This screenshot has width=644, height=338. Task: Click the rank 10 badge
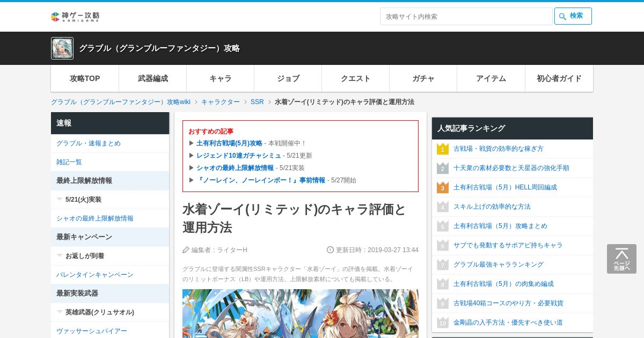443,322
